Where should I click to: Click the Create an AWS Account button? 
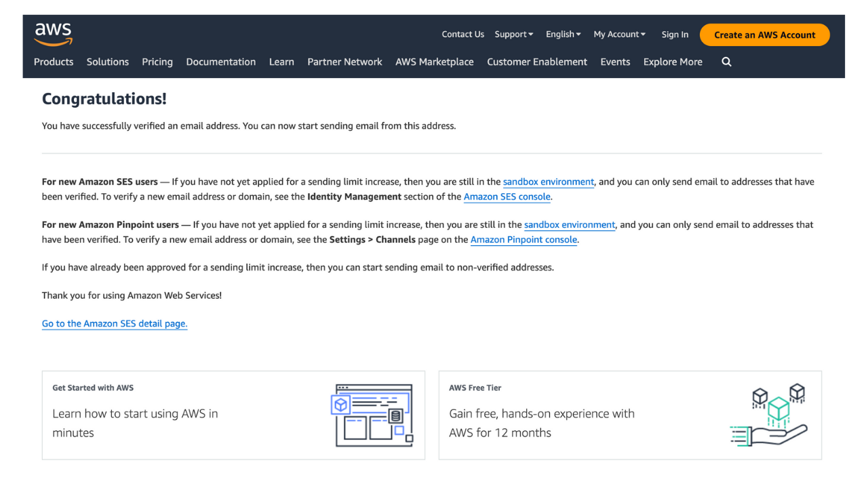click(764, 34)
